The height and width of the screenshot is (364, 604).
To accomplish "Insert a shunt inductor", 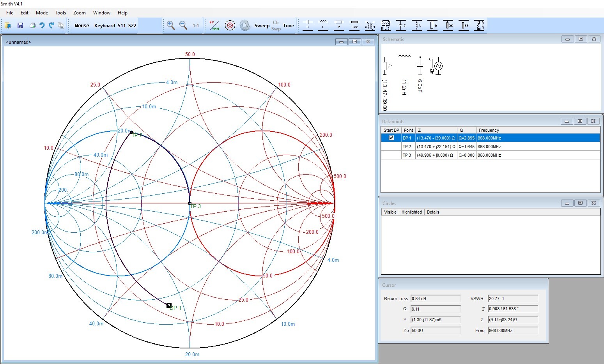I will click(417, 25).
